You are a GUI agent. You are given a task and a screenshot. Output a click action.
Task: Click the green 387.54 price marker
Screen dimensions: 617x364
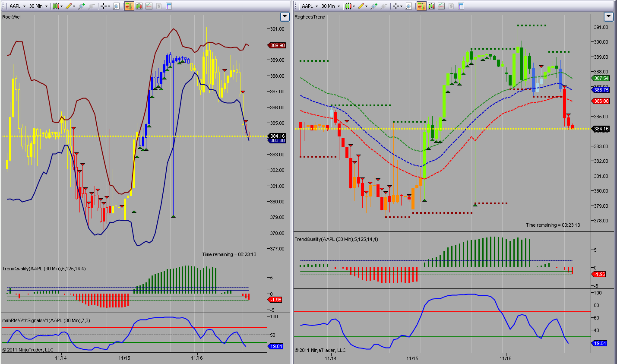coord(601,78)
